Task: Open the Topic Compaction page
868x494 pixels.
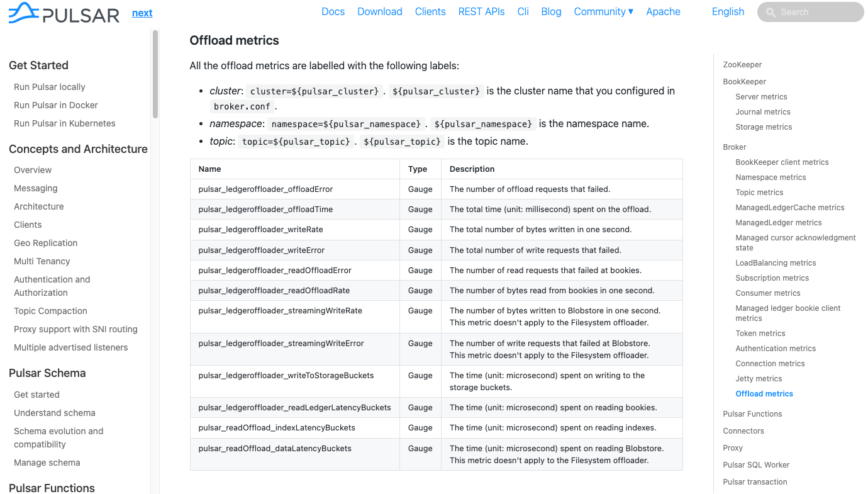Action: coord(50,311)
